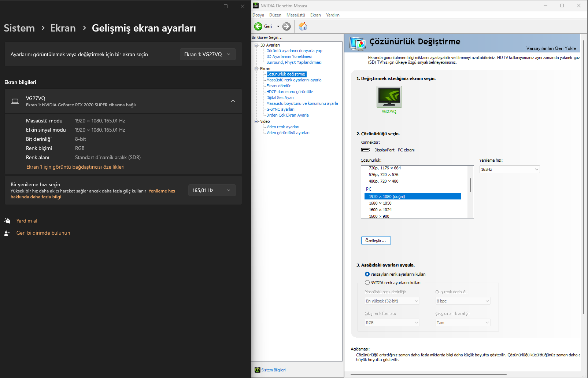Go to Ekran breadcrumb in Settings
This screenshot has height=378, width=588.
[63, 28]
